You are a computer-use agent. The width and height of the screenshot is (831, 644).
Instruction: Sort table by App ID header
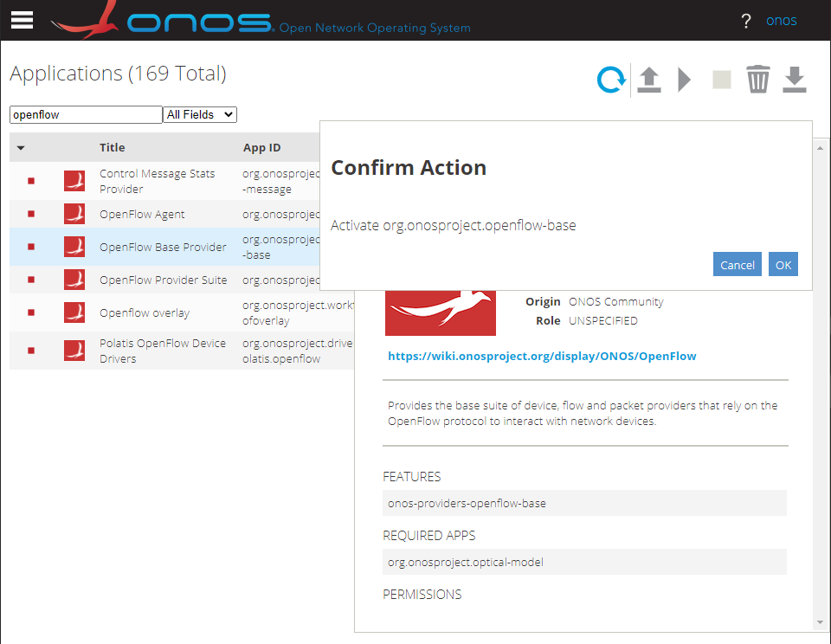[261, 147]
